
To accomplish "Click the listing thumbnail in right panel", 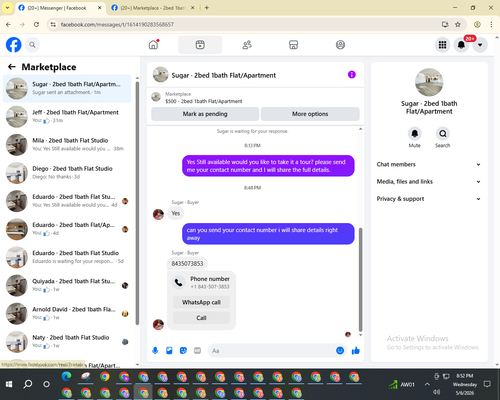I will pyautogui.click(x=429, y=82).
